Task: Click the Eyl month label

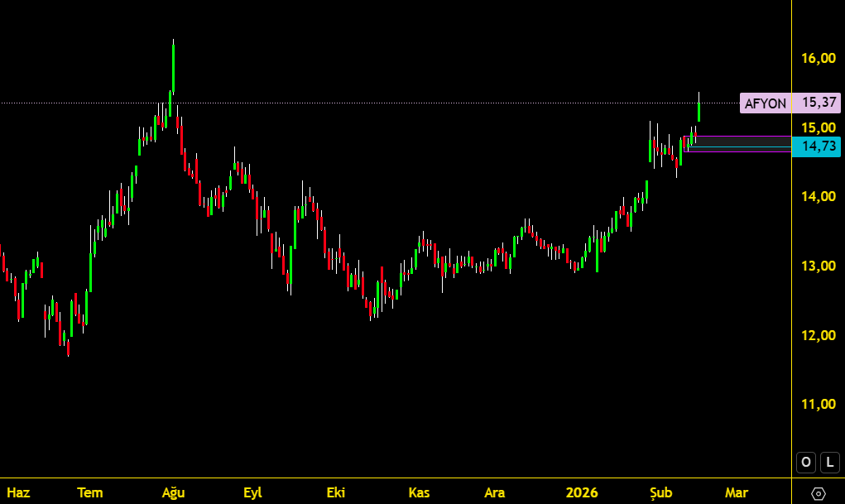Action: [252, 492]
